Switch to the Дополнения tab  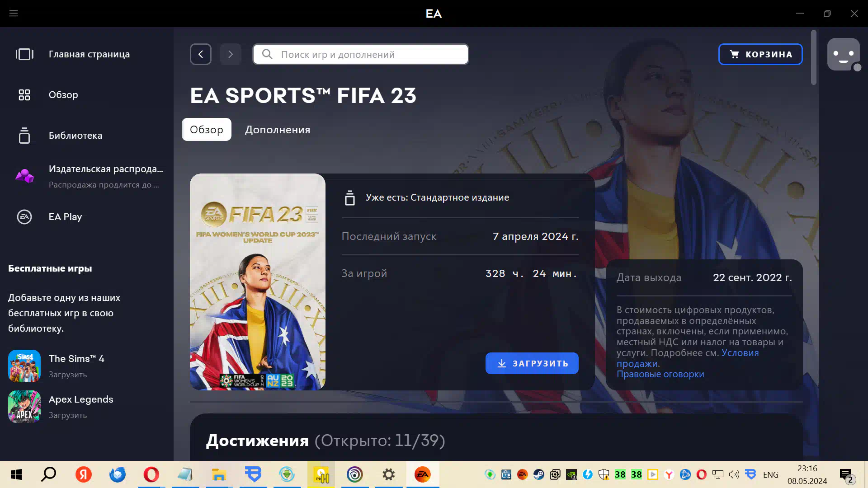point(278,130)
